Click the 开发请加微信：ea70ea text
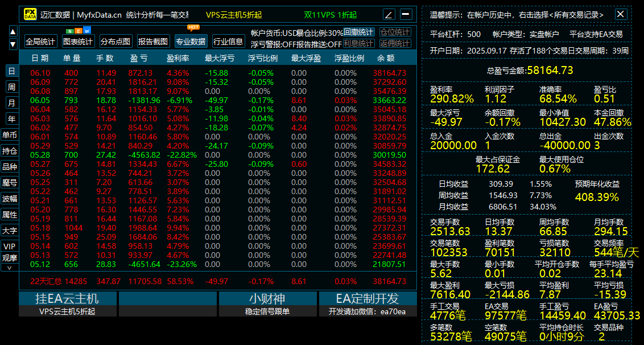Viewport: 644px width, 345px height. (367, 311)
